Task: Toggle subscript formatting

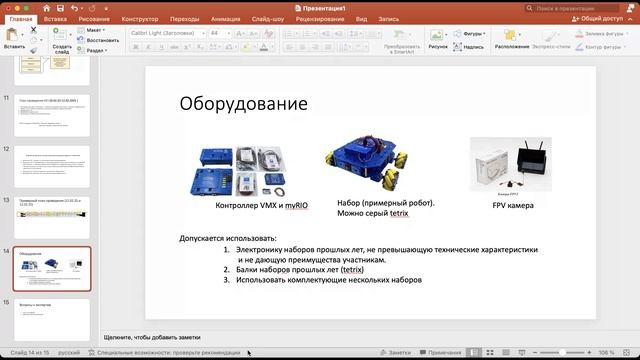Action: point(200,47)
